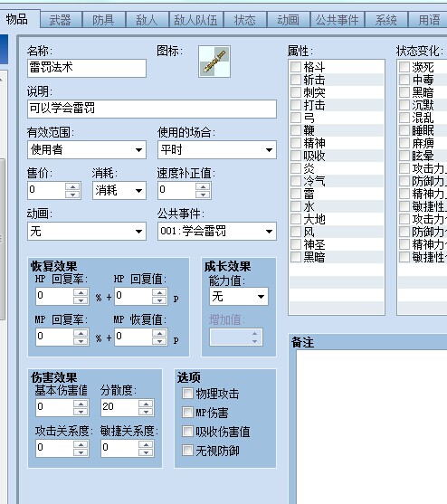Increase 基本伤害值 with up arrow
Screen dimensions: 447x504
coord(81,404)
